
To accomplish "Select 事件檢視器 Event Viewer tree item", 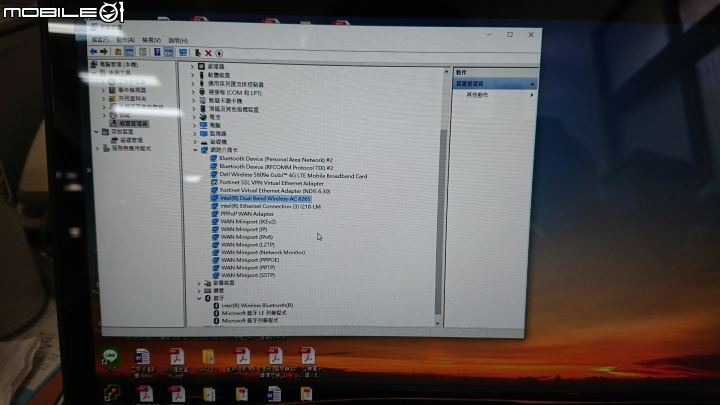I will [132, 90].
